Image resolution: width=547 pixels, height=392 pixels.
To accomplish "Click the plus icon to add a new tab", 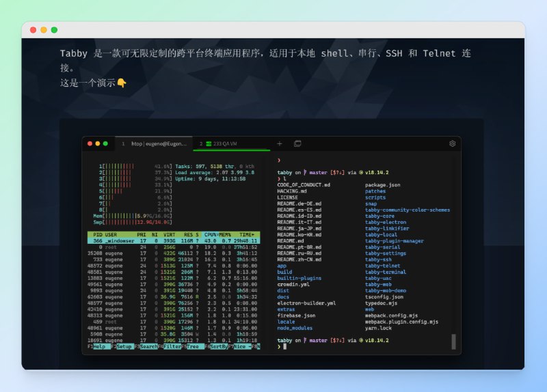I will pos(280,143).
